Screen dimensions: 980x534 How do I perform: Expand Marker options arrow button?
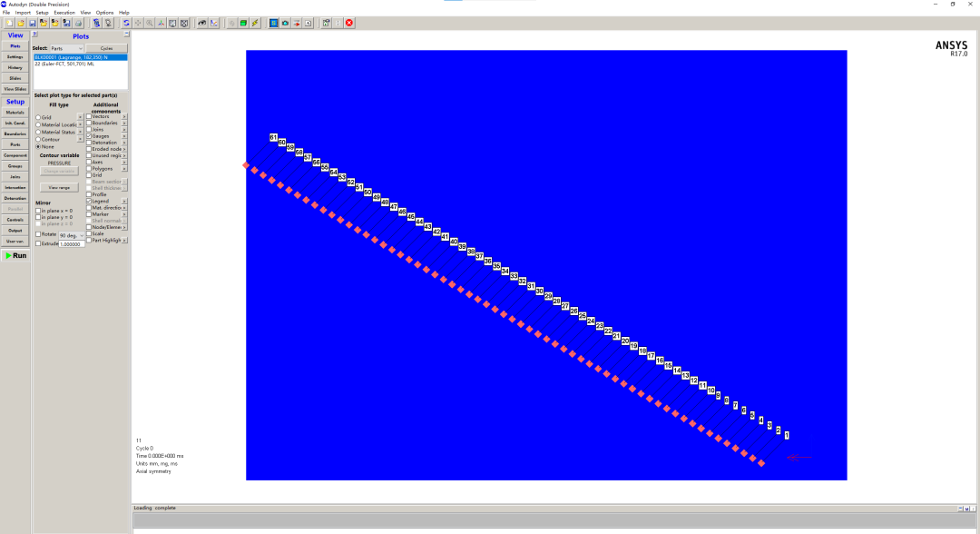point(124,213)
